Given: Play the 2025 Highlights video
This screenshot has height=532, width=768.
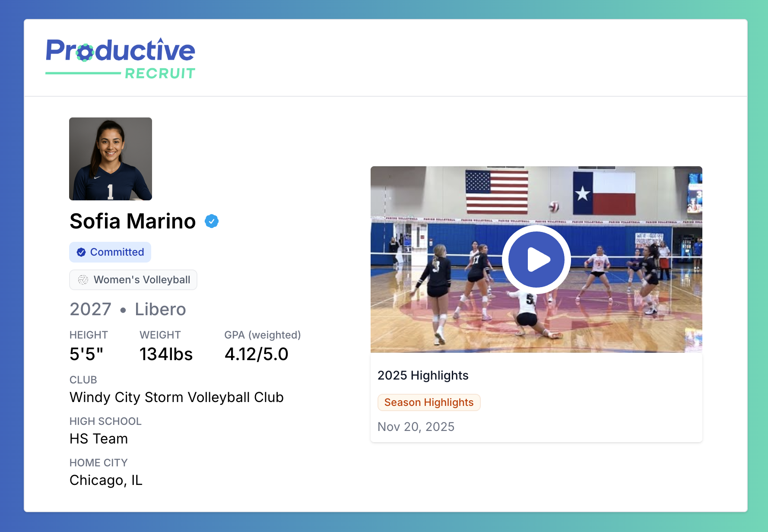Looking at the screenshot, I should point(536,260).
